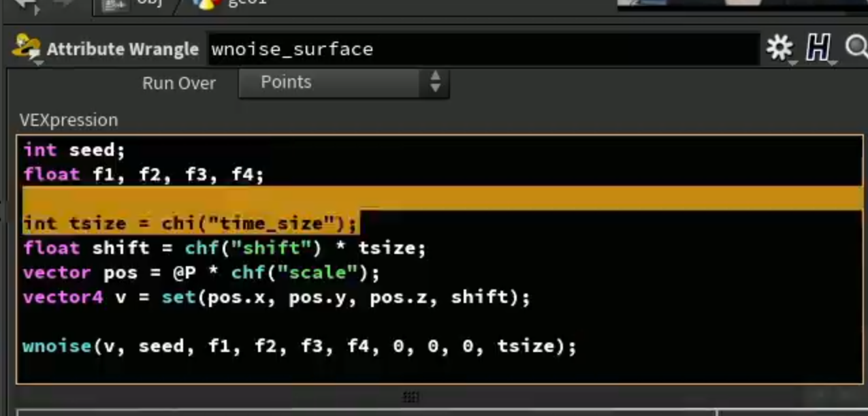Expand the arrow beneath the Attribute Wrangle icon

(39, 63)
